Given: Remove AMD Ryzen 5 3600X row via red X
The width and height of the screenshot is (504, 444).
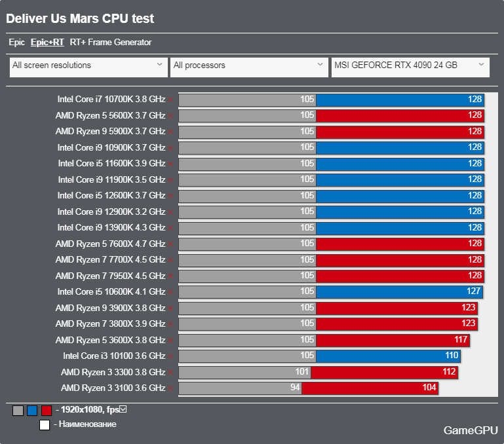Looking at the screenshot, I should click(x=170, y=341).
